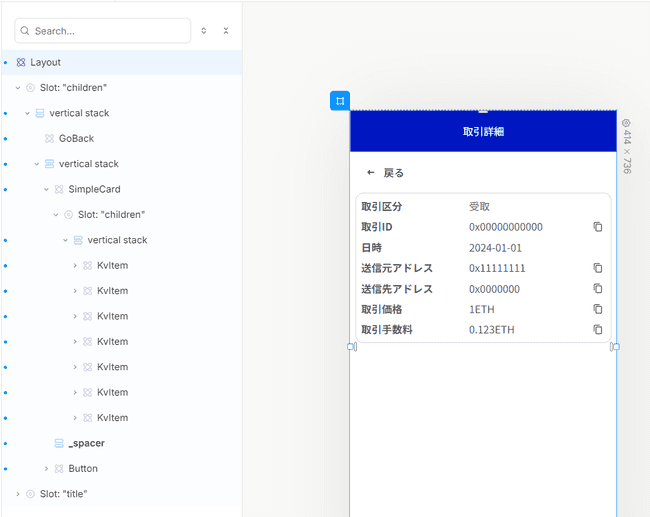Click the collapse-all arrows icon beside search
The height and width of the screenshot is (517, 650).
coord(226,31)
